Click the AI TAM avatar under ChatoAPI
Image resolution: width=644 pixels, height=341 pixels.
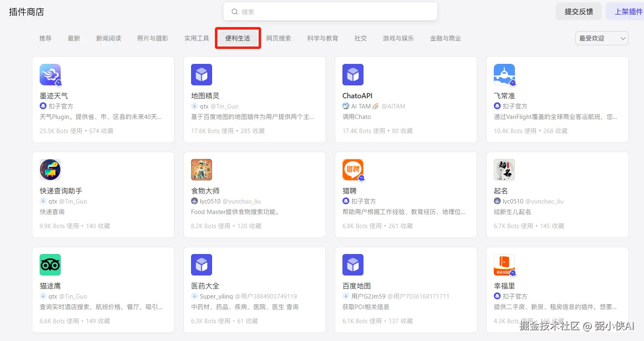pyautogui.click(x=346, y=106)
